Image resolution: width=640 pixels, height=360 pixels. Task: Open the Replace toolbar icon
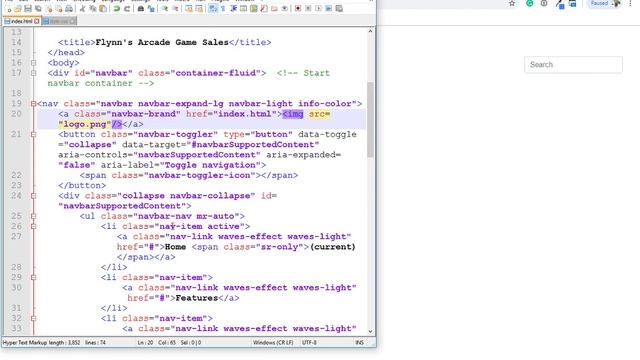[x=151, y=9]
